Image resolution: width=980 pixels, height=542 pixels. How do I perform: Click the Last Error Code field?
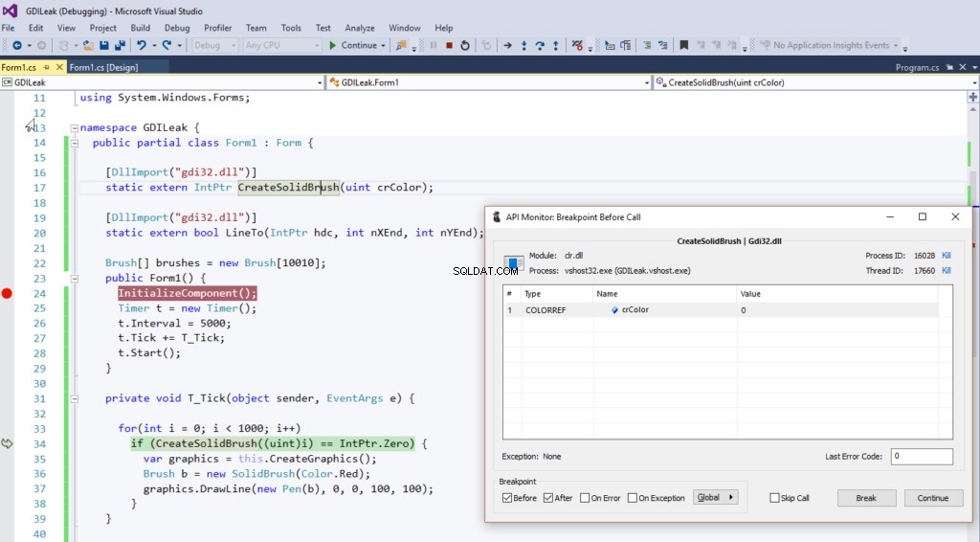point(922,457)
